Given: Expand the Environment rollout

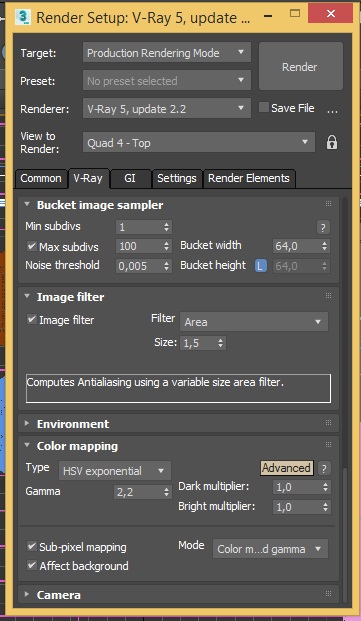Looking at the screenshot, I should coord(27,423).
